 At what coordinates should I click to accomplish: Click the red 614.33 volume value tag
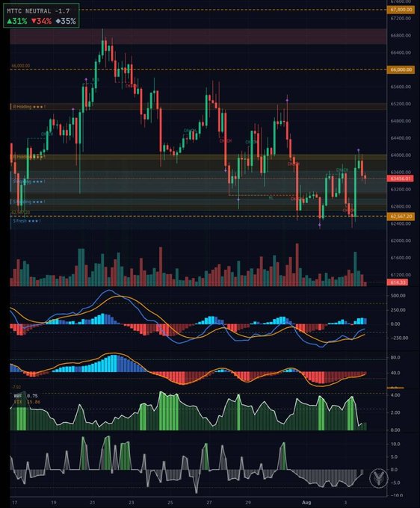(x=398, y=282)
